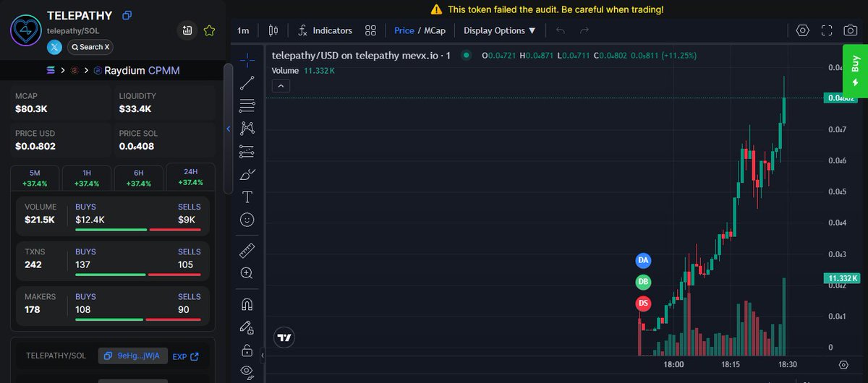Open the TradingView logo link
Screen dimensions: 868x383
point(284,337)
